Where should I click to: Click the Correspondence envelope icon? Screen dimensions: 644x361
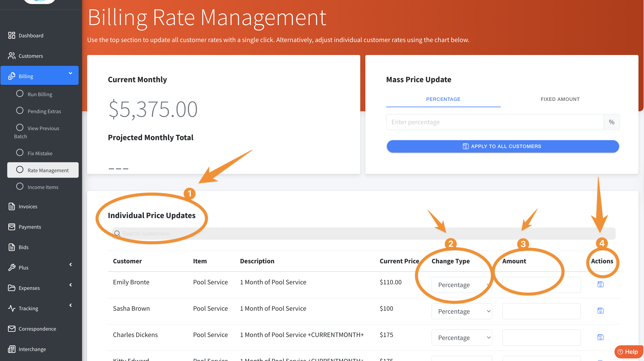(11, 329)
